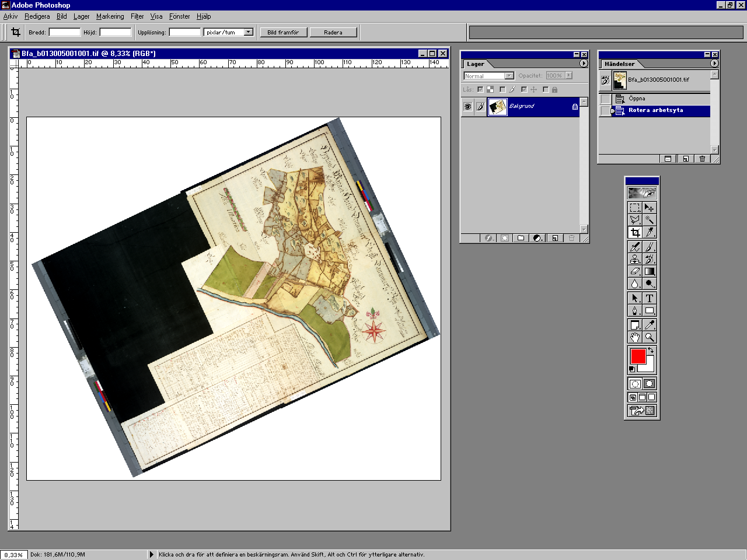This screenshot has height=560, width=747.
Task: Click the white background color swatch
Action: click(x=650, y=367)
